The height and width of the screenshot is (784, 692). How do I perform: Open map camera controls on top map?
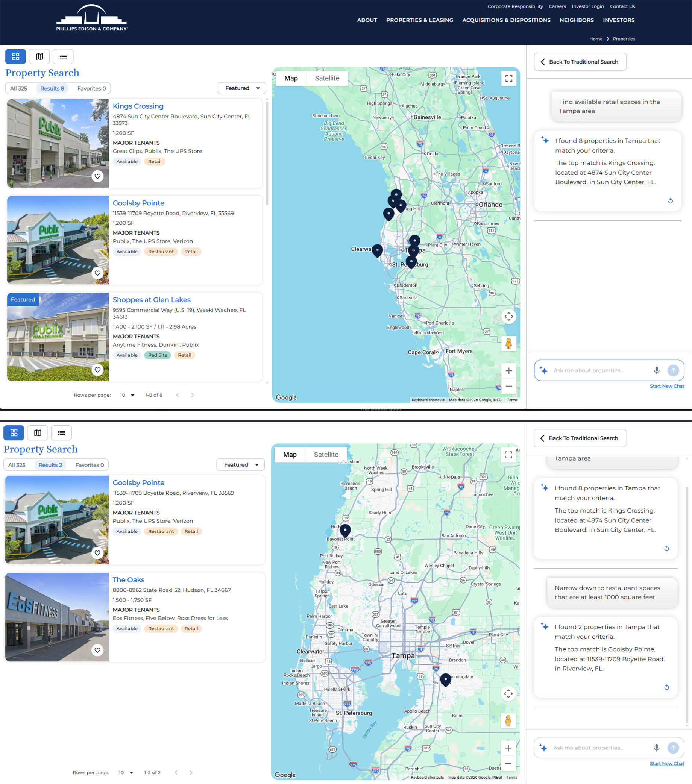coord(508,317)
